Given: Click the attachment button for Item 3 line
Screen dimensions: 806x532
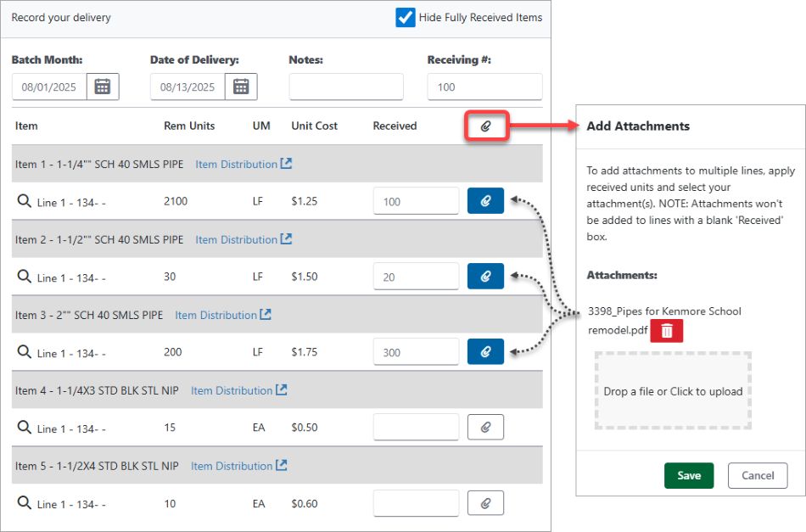Looking at the screenshot, I should pyautogui.click(x=486, y=351).
